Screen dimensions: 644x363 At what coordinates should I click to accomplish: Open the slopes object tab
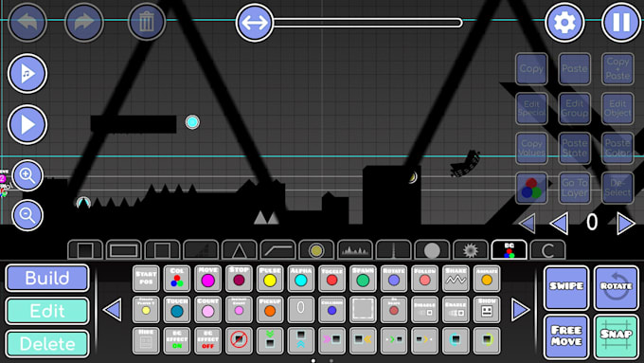tap(277, 250)
